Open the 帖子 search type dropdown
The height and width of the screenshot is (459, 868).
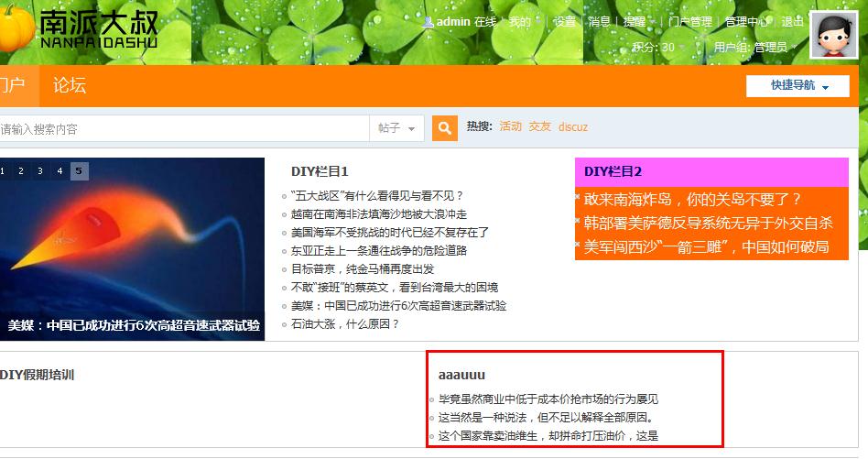pos(396,128)
